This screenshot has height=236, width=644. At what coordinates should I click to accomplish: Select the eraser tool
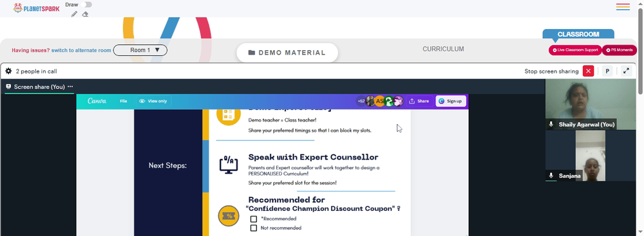click(x=85, y=14)
